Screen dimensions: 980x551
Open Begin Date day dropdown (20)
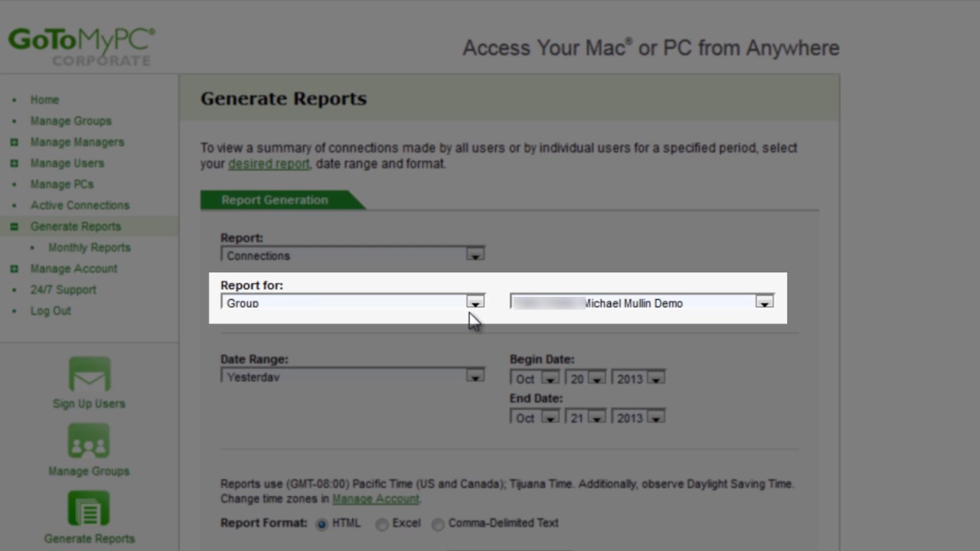pyautogui.click(x=586, y=378)
